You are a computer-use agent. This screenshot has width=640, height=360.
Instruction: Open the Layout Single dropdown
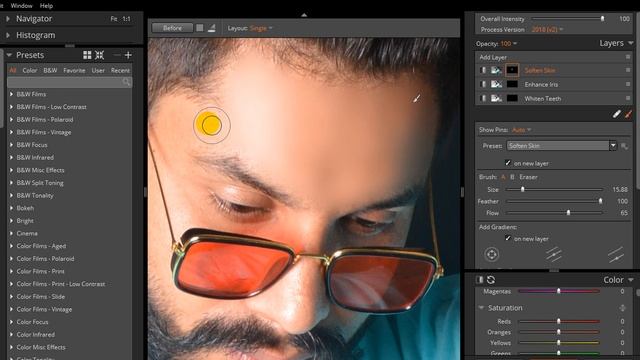[x=261, y=28]
